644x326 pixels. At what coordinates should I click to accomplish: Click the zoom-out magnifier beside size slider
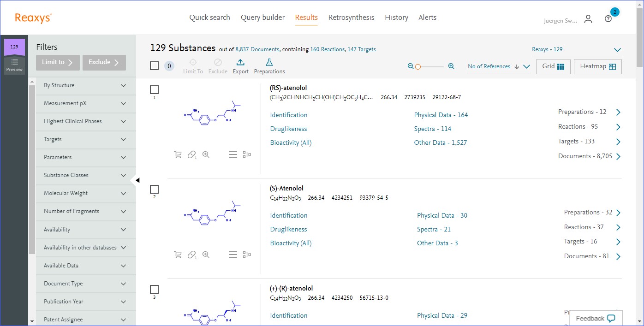click(x=411, y=66)
